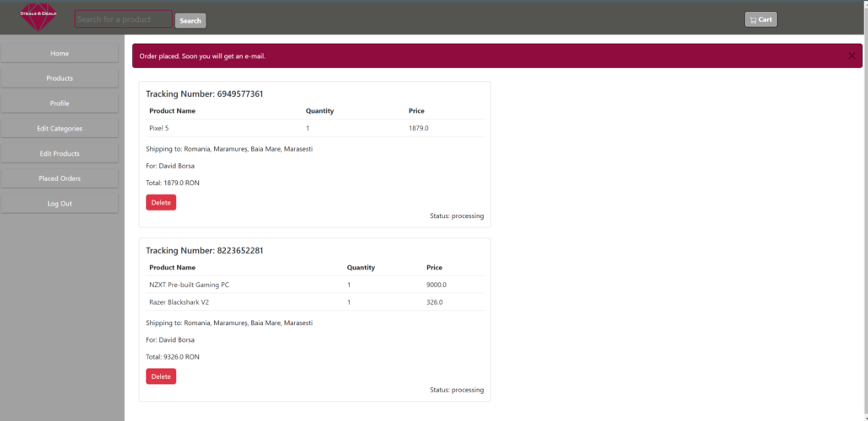This screenshot has height=421, width=868.
Task: Click Total: 9326.0 RON text
Action: click(173, 357)
